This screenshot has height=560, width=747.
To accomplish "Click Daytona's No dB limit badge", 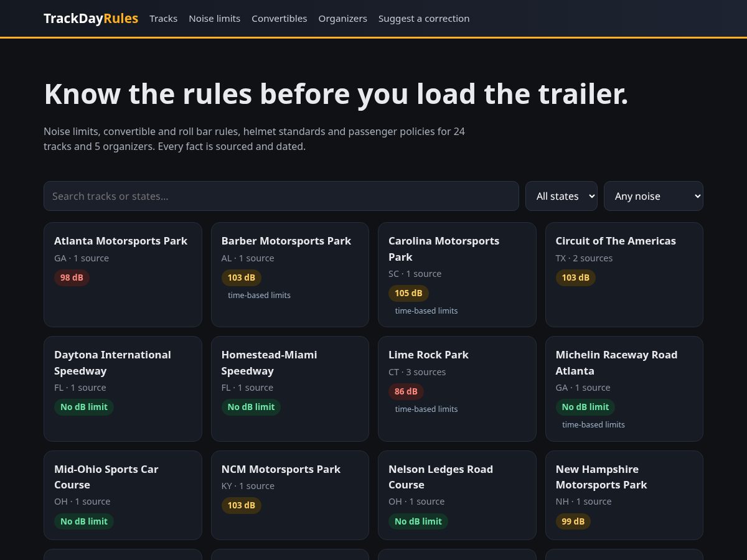I will [84, 407].
